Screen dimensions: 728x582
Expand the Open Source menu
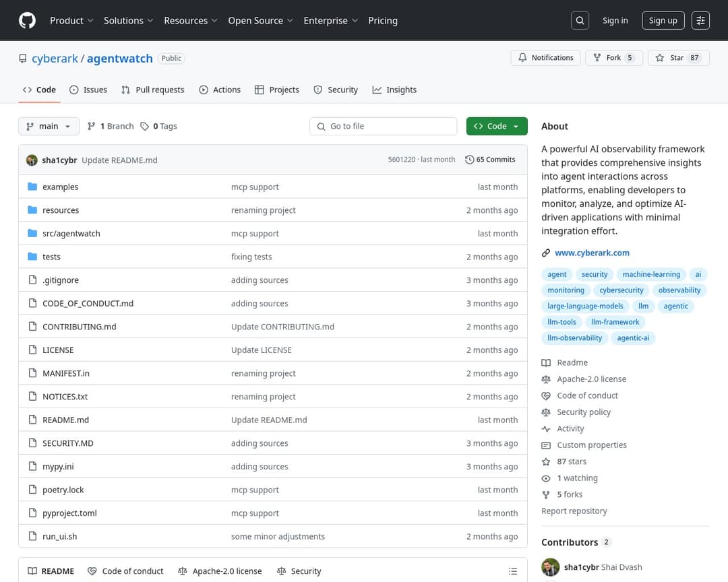[x=260, y=20]
